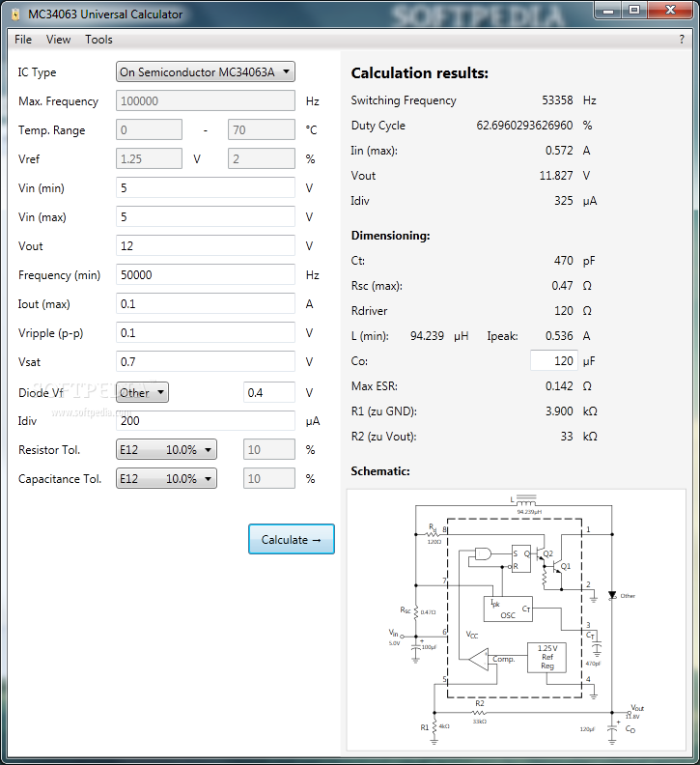Open the Capacitance Tol. series dropdown

pyautogui.click(x=166, y=478)
